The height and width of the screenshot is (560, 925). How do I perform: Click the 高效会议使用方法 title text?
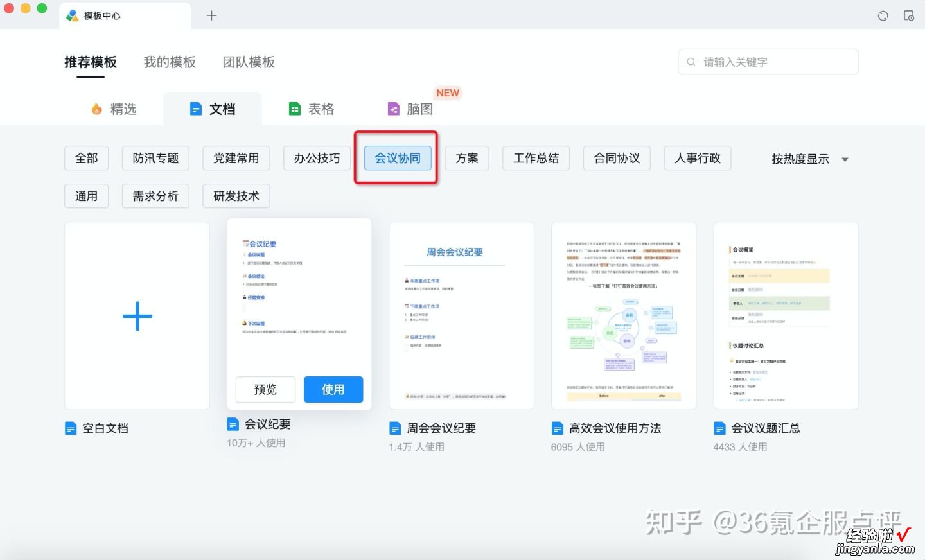tap(615, 428)
